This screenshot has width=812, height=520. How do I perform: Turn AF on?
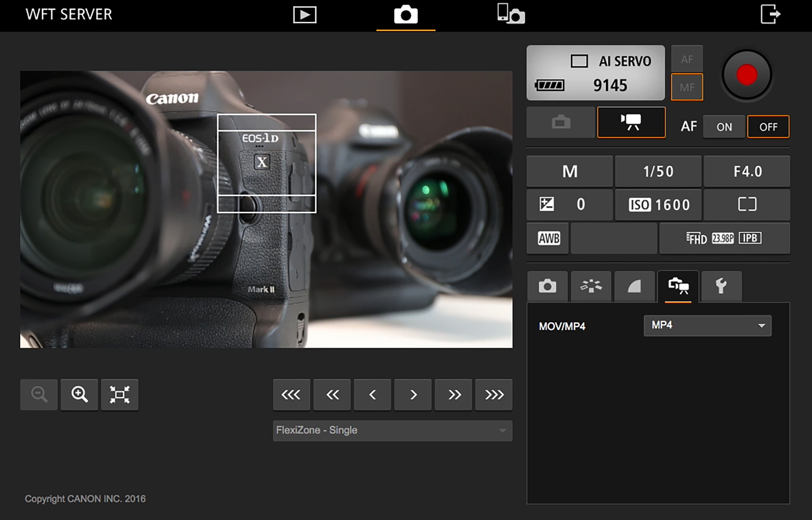pyautogui.click(x=724, y=127)
